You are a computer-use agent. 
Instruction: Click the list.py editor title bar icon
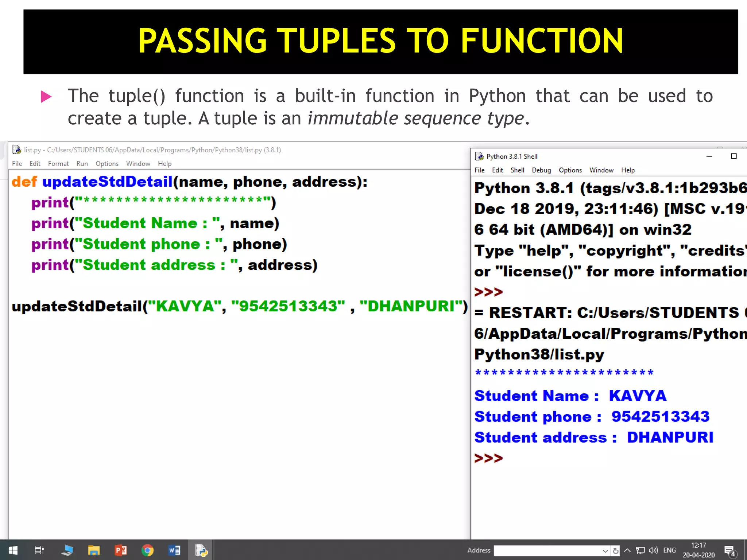pos(17,150)
